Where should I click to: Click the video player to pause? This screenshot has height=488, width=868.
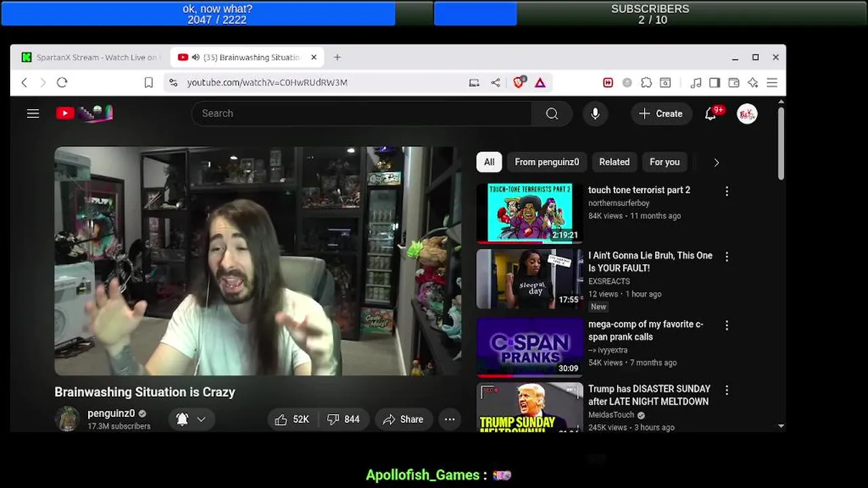coord(258,261)
